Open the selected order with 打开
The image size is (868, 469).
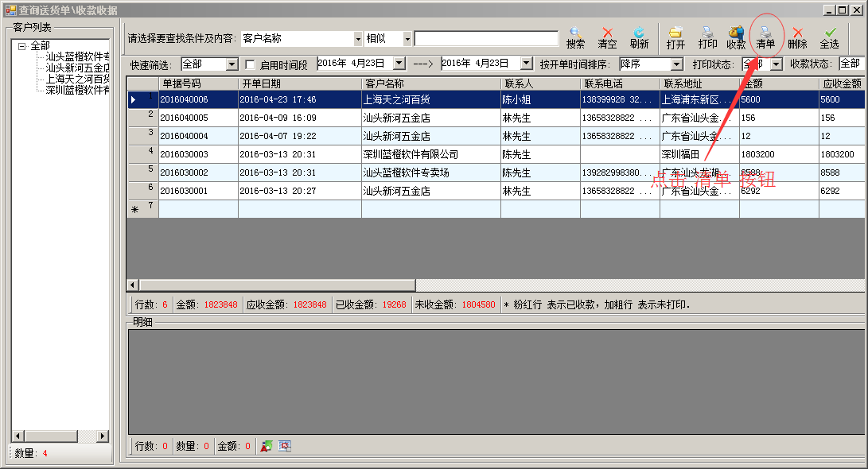click(675, 37)
